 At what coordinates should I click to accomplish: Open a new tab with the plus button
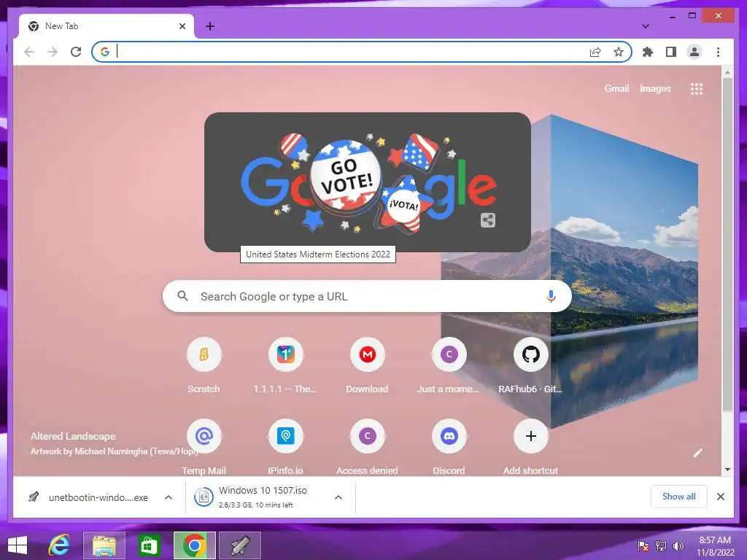click(210, 26)
